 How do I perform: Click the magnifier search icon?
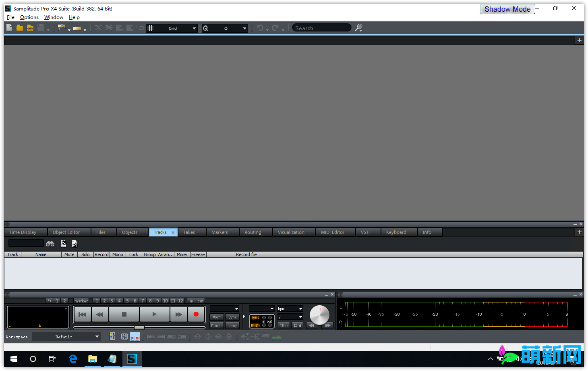pyautogui.click(x=358, y=28)
